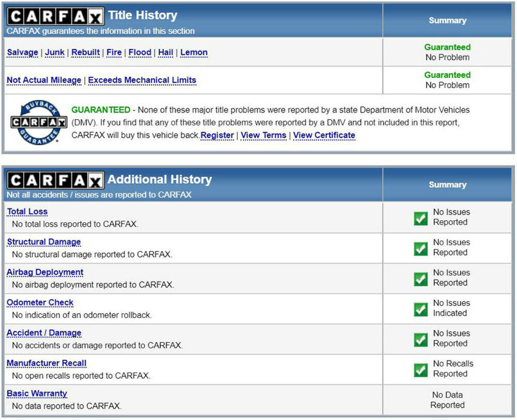Open the Odometer Check details link
This screenshot has width=517, height=420.
tap(40, 303)
